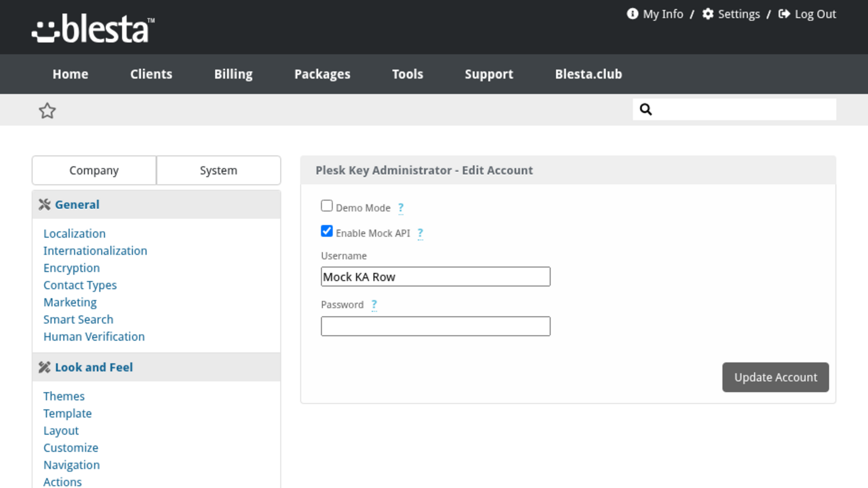Focus the Username input field
868x488 pixels.
click(435, 277)
